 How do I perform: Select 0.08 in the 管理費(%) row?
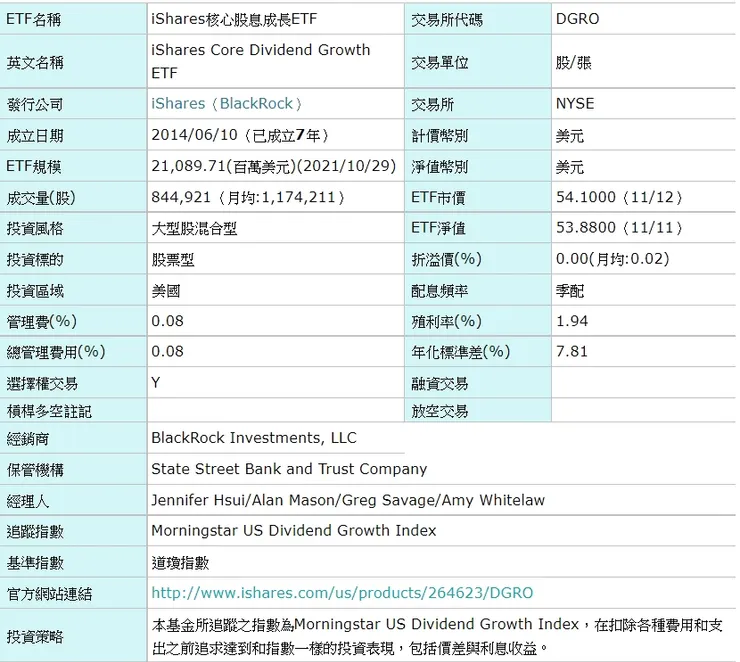click(x=167, y=321)
